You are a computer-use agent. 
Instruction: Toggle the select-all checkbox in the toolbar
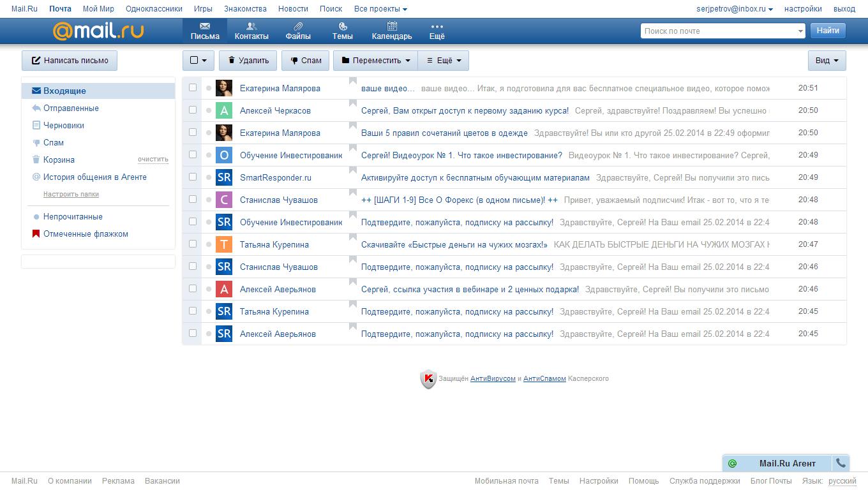point(193,60)
